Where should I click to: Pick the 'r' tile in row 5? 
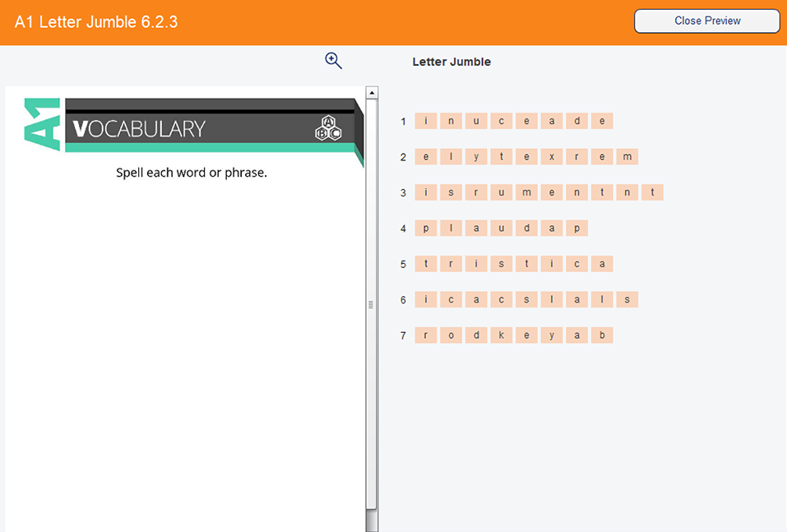451,264
